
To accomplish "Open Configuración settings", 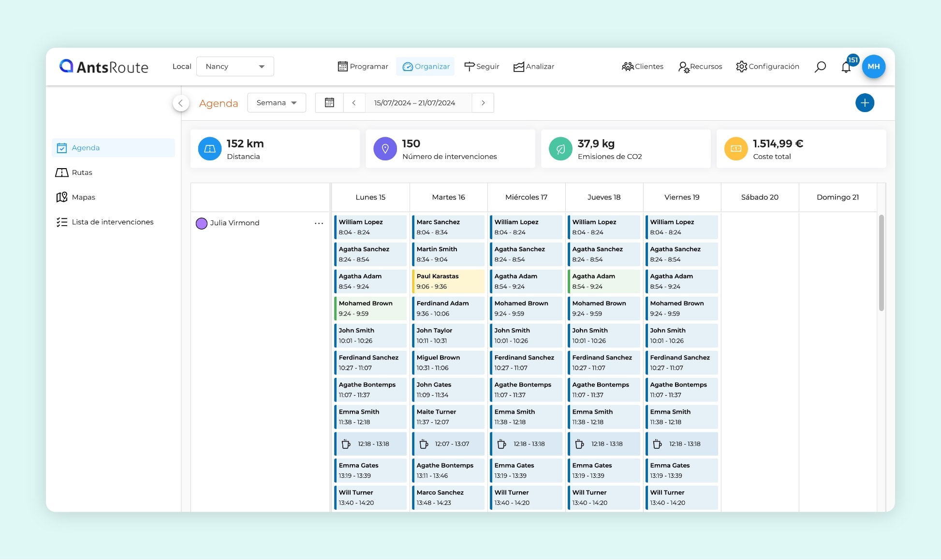I will 767,67.
